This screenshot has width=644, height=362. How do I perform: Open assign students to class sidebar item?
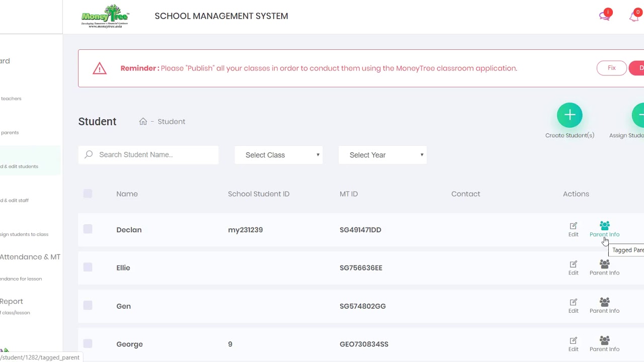[24, 234]
